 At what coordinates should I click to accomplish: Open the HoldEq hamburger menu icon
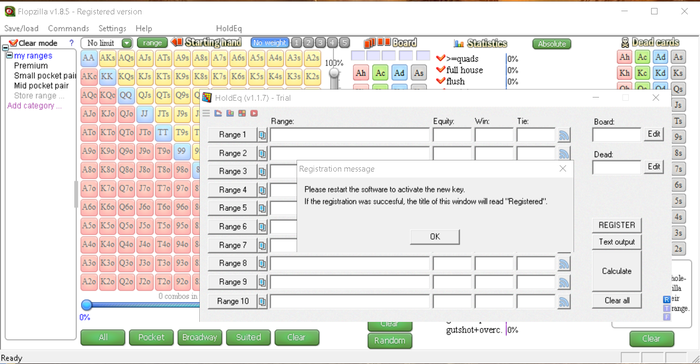point(206,113)
